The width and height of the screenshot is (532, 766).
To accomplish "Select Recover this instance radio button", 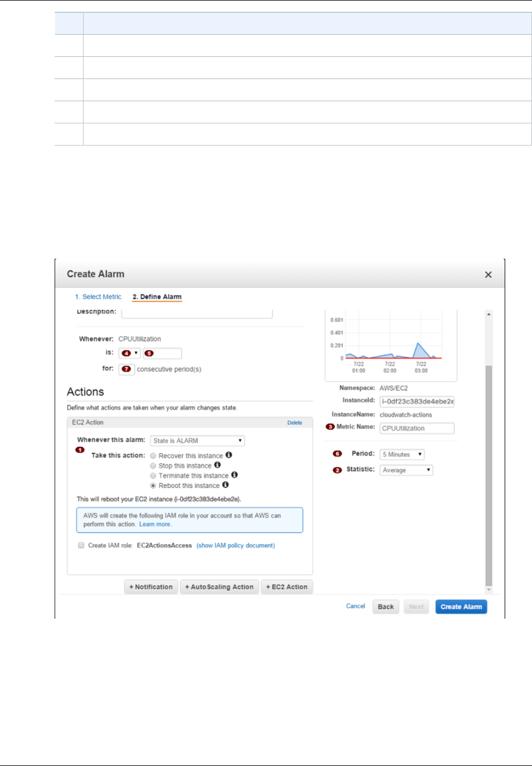I will 153,456.
